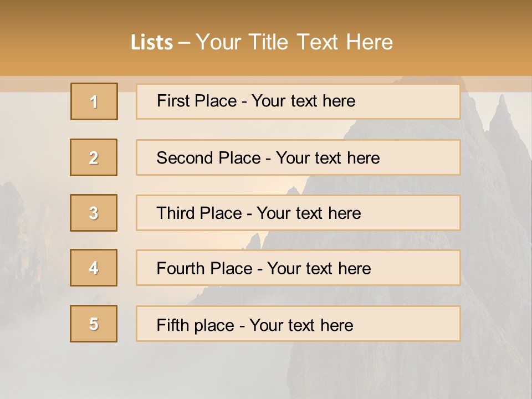The height and width of the screenshot is (399, 532).
Task: Click the Fourth Place text box
Action: [x=298, y=268]
